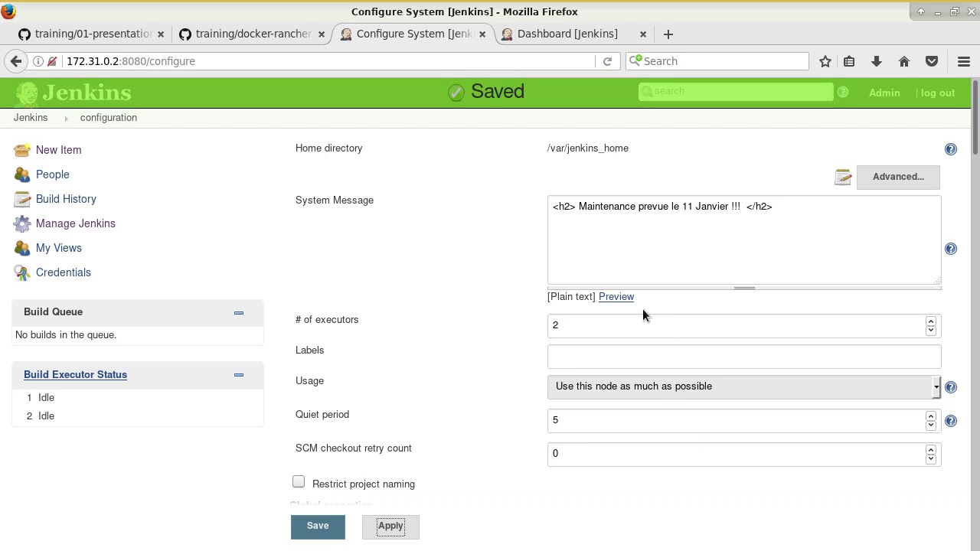The height and width of the screenshot is (551, 980).
Task: Click the executor 1 Idle row
Action: click(x=138, y=398)
